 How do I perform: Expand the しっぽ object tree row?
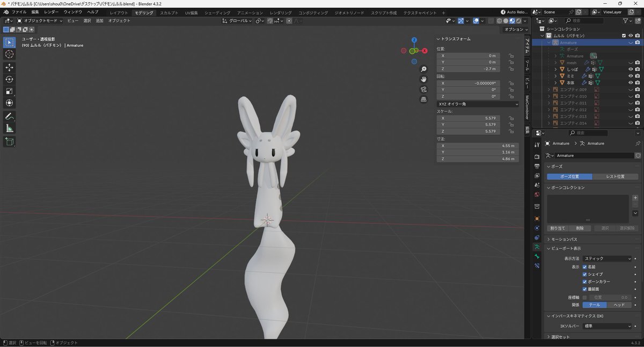(x=555, y=69)
